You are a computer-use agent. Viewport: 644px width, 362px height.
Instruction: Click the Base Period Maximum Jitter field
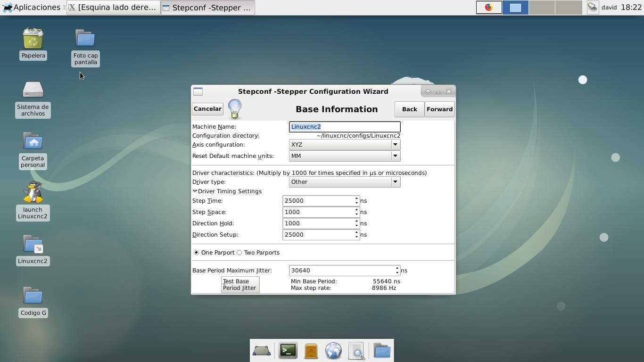tap(342, 271)
